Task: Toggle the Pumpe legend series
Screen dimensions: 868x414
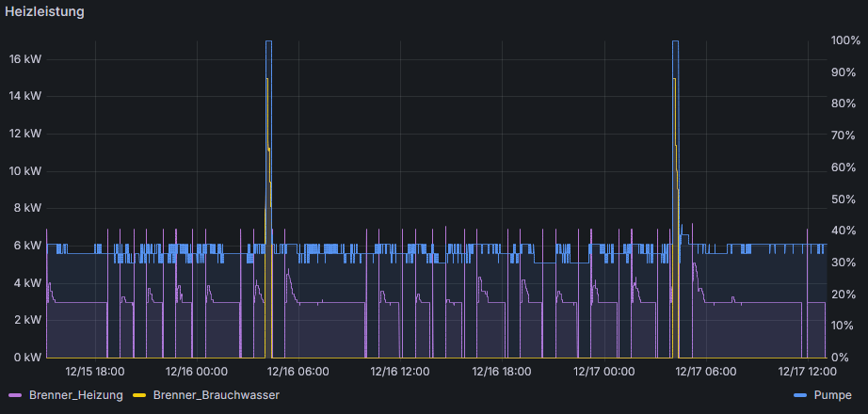Action: 832,395
